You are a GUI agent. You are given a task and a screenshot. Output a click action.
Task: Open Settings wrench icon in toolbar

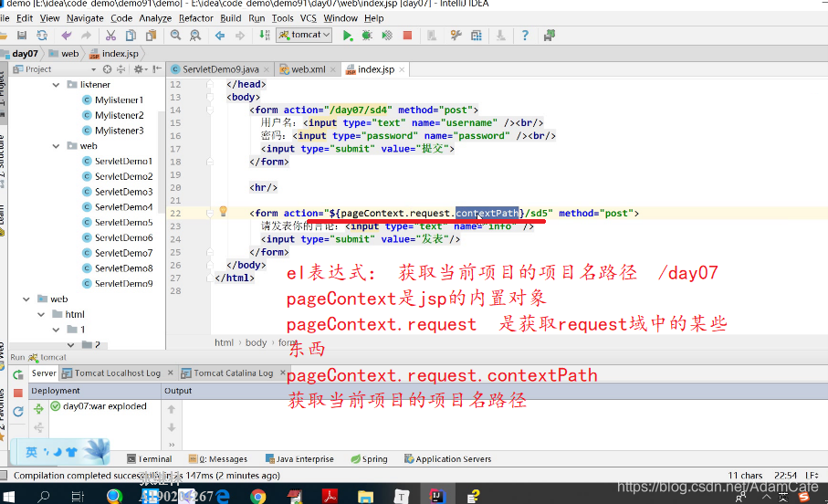pyautogui.click(x=456, y=36)
